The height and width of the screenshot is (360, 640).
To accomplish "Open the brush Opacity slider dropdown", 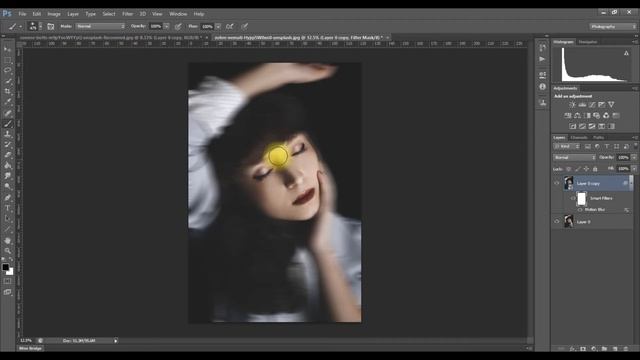I will 167,27.
